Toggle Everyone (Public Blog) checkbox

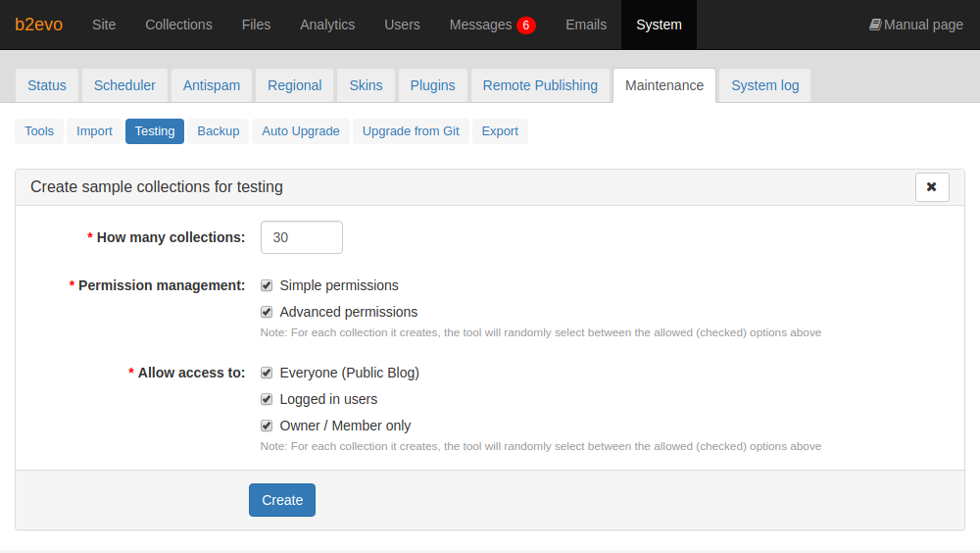click(267, 374)
